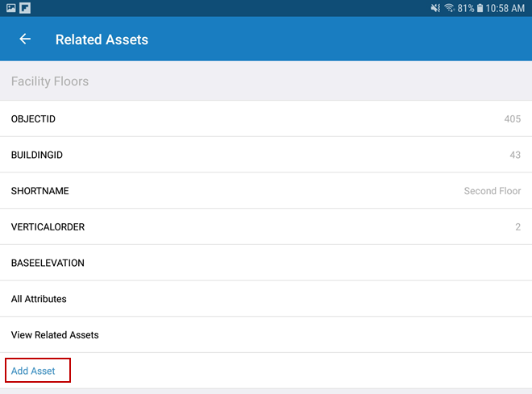532x394 pixels.
Task: Tap the back arrow in header
Action: (25, 39)
